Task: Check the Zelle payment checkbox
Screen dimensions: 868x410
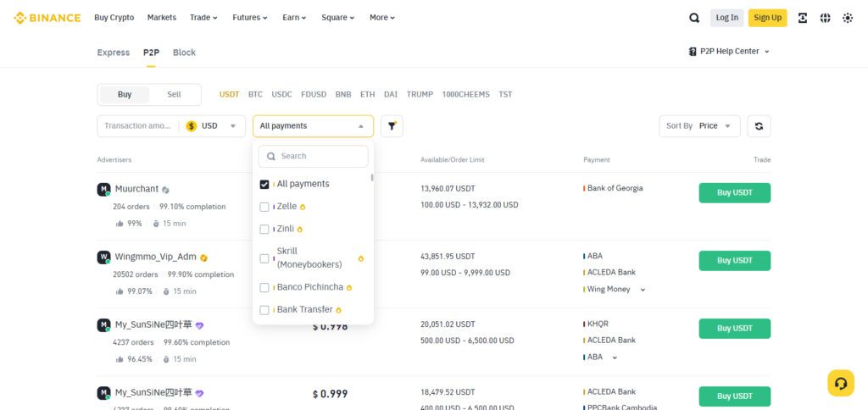Action: click(x=264, y=207)
